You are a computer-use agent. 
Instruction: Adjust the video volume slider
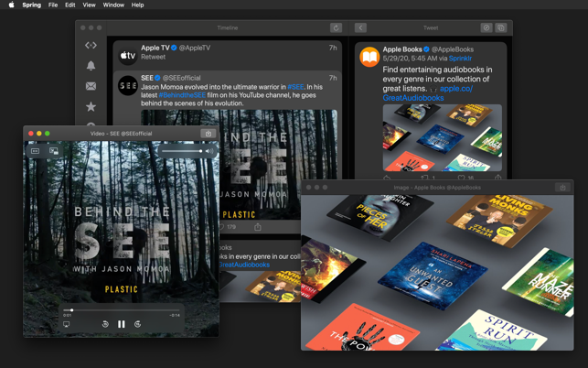coord(183,151)
